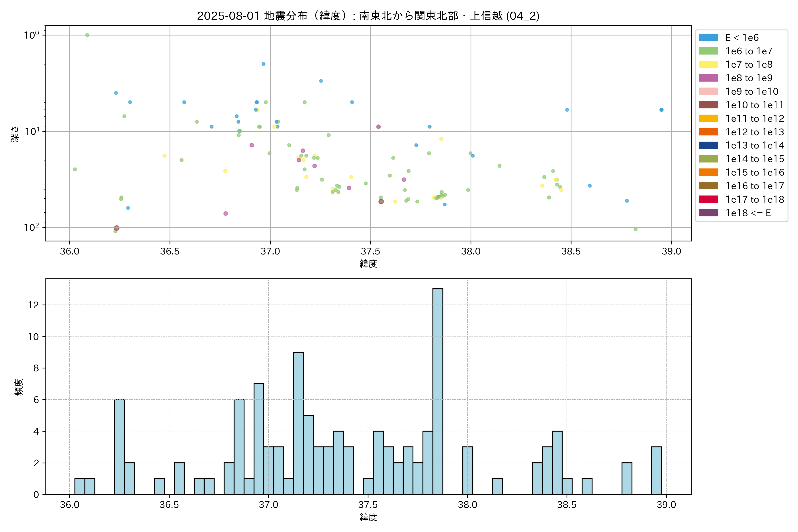Click the chart title text at top
This screenshot has height=532, width=798.
368,16
